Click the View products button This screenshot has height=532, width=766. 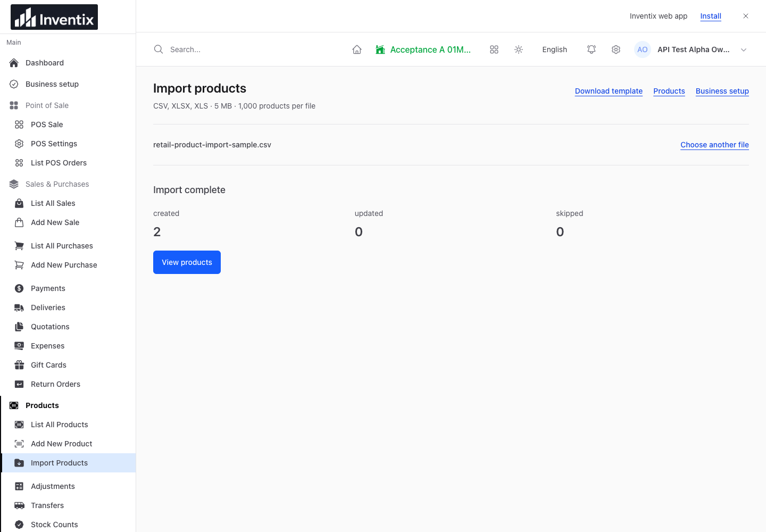[x=187, y=262]
